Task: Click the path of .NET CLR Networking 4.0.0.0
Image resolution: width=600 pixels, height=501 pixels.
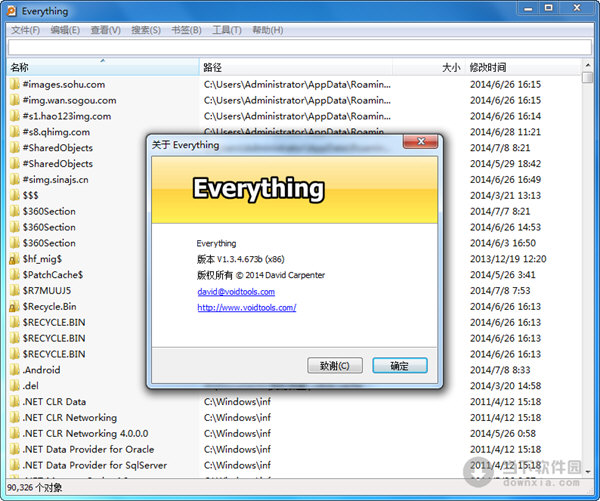Action: pyautogui.click(x=237, y=434)
